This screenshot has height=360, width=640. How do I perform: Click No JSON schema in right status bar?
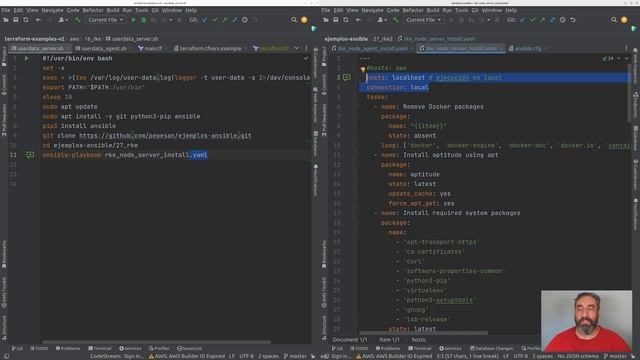point(578,356)
